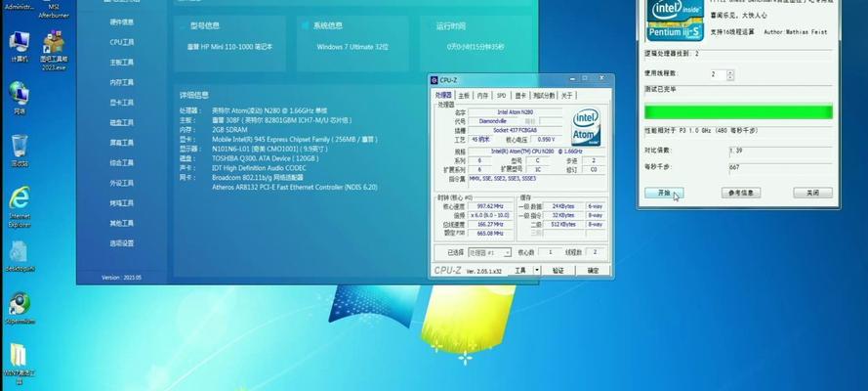Screen dimensions: 868x391
Task: Launch the Internet Explorer desktop icon
Action: click(20, 207)
